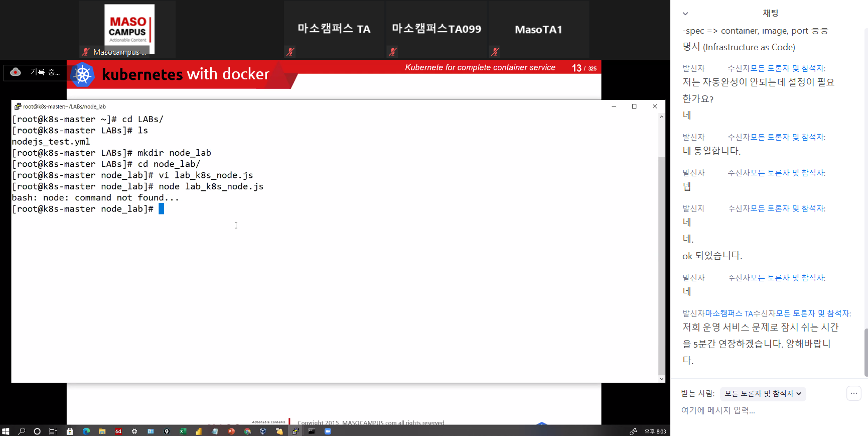
Task: Open Excel from the taskbar
Action: pyautogui.click(x=183, y=431)
